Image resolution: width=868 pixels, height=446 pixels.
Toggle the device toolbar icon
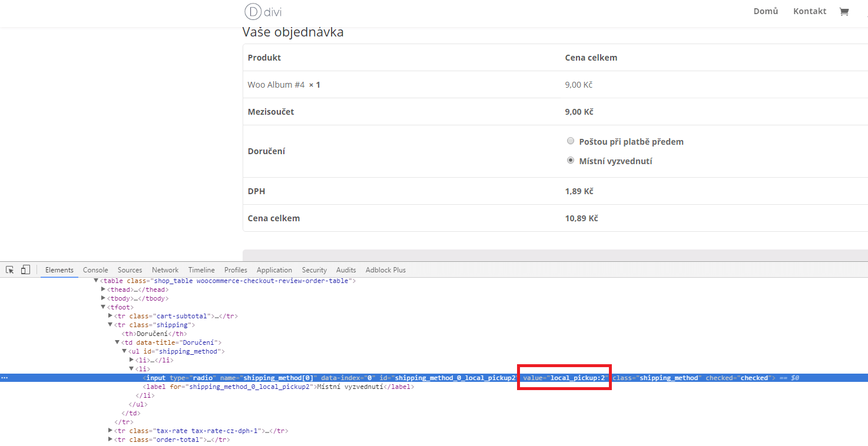(25, 269)
